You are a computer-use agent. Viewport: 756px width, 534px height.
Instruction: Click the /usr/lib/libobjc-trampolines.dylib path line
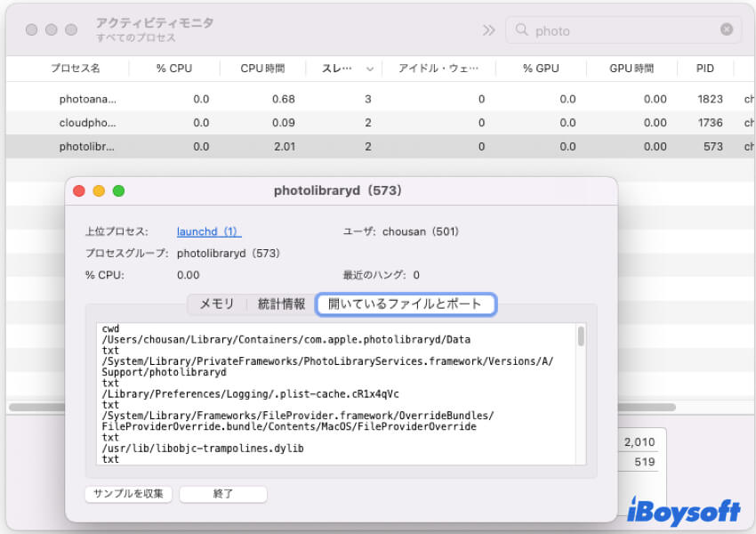point(203,449)
